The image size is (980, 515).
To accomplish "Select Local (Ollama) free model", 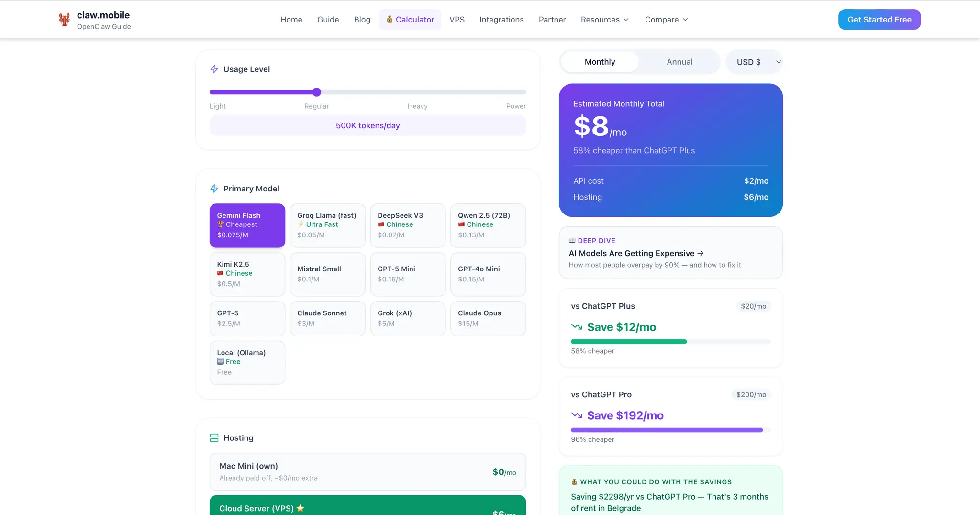I will pyautogui.click(x=247, y=363).
